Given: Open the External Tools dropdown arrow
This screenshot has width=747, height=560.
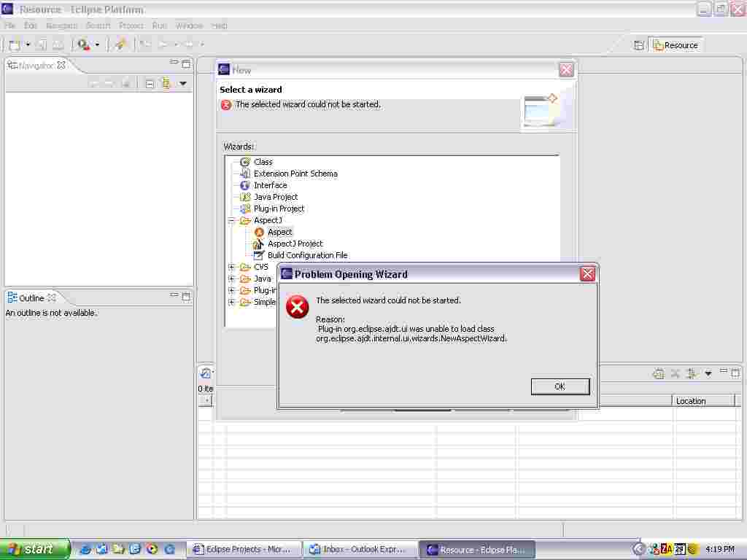Looking at the screenshot, I should coord(97,44).
